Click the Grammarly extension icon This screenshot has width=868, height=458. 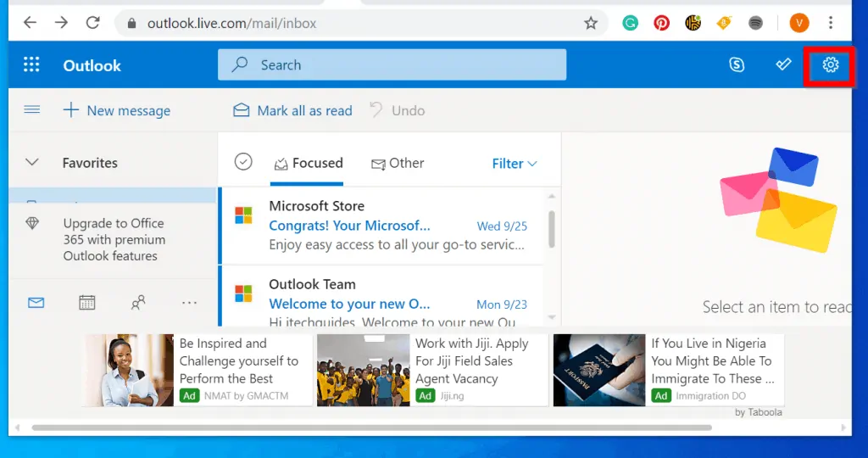pyautogui.click(x=630, y=23)
